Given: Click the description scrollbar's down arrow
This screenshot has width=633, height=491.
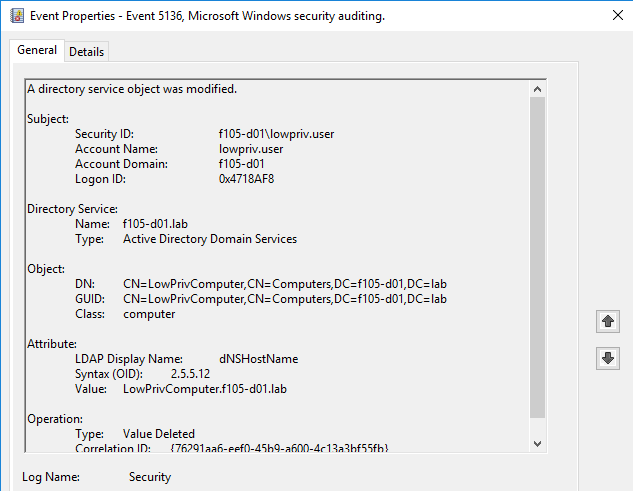Looking at the screenshot, I should 538,443.
